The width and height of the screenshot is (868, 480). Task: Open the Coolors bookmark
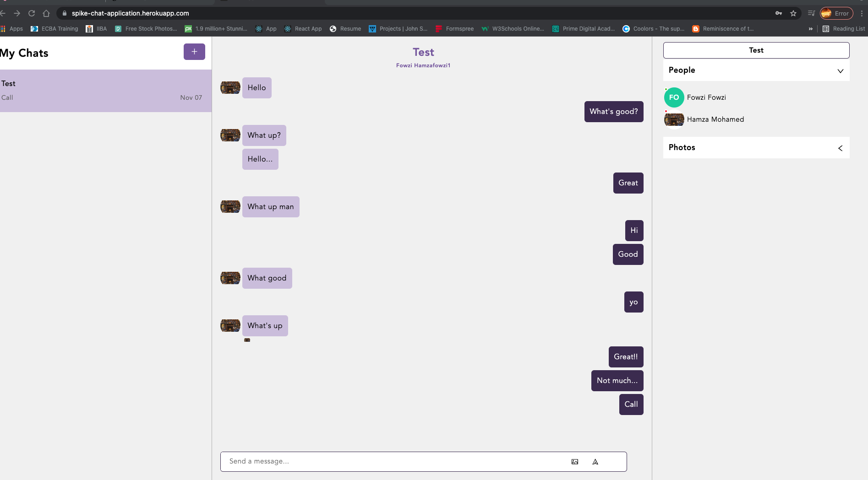click(654, 29)
